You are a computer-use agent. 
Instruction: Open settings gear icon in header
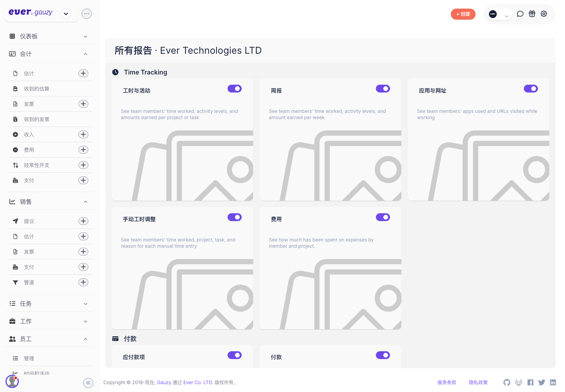click(x=544, y=14)
